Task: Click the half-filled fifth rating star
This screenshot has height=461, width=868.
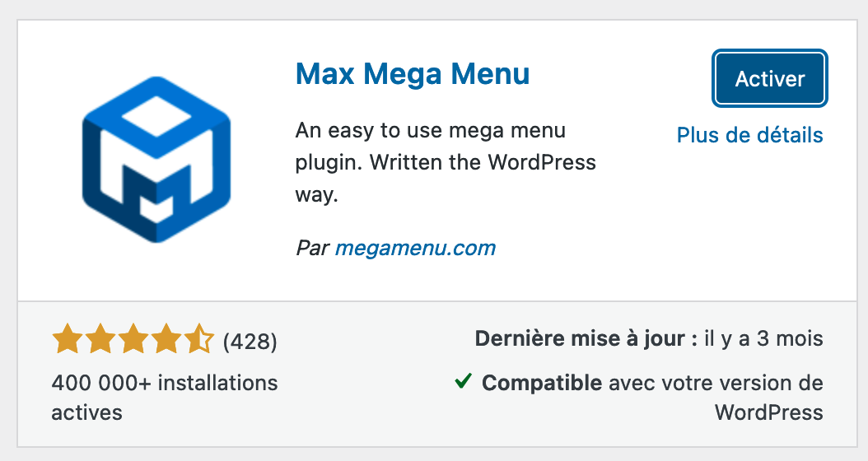Action: 199,339
